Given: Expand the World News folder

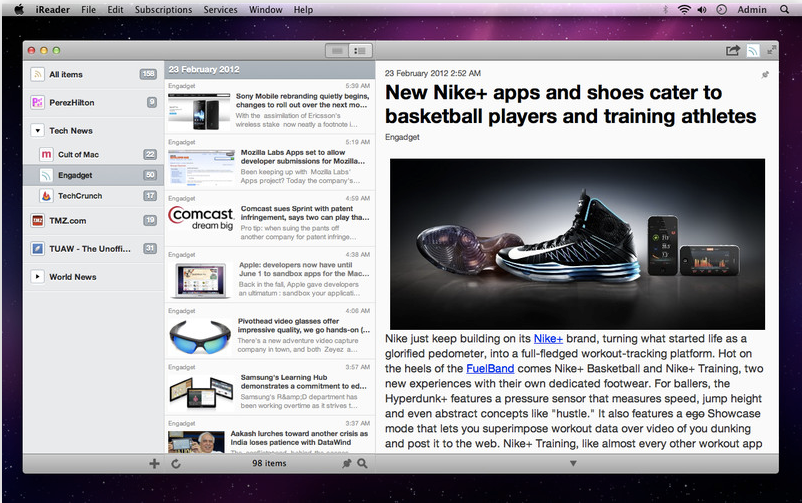Looking at the screenshot, I should tap(37, 277).
